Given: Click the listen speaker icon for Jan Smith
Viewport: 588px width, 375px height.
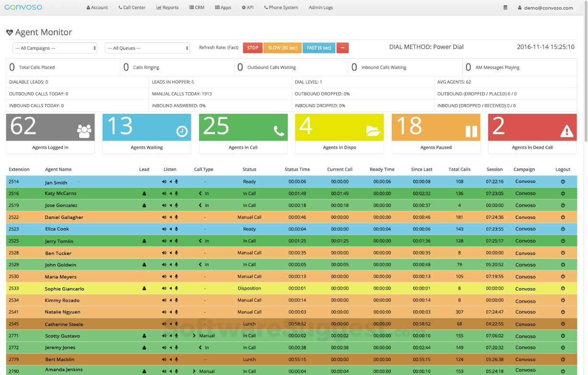Looking at the screenshot, I should [x=164, y=181].
